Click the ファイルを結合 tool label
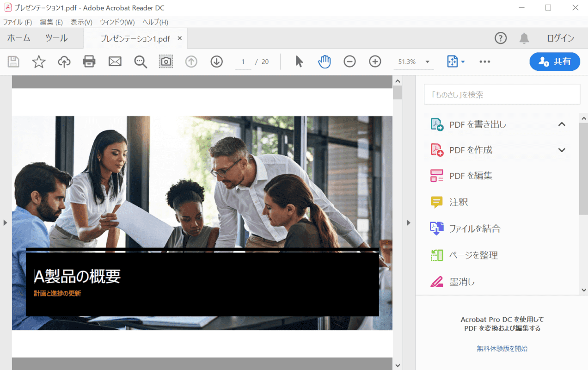Screen dimensions: 588x370 pyautogui.click(x=475, y=228)
